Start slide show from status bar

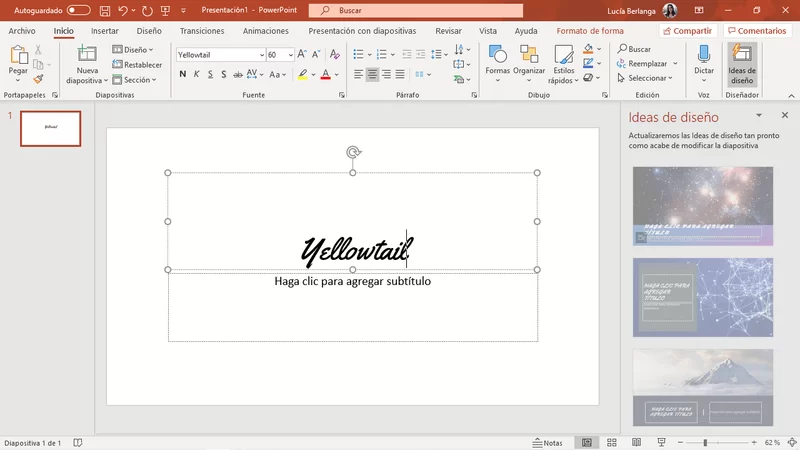coord(661,442)
